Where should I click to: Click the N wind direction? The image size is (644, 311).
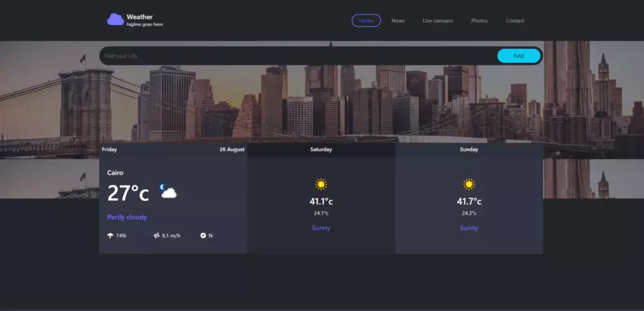[x=211, y=236]
